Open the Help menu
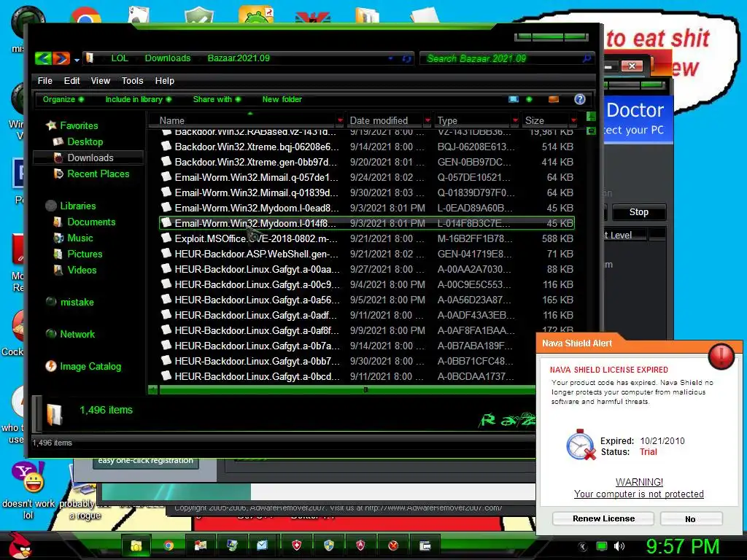 [x=165, y=81]
